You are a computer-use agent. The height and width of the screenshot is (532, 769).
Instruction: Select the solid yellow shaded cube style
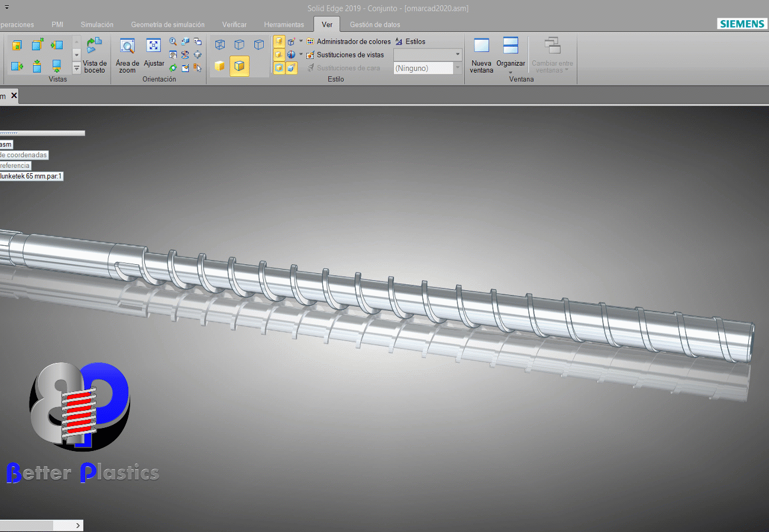tap(219, 66)
